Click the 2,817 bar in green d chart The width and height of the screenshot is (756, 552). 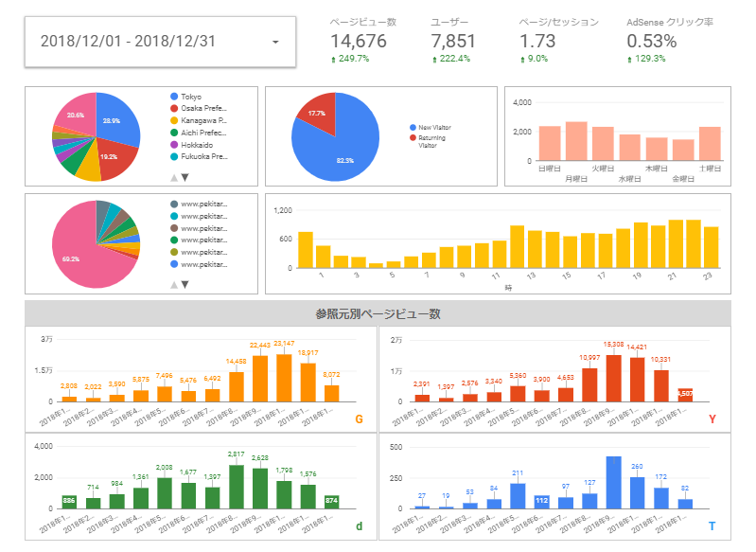(237, 487)
